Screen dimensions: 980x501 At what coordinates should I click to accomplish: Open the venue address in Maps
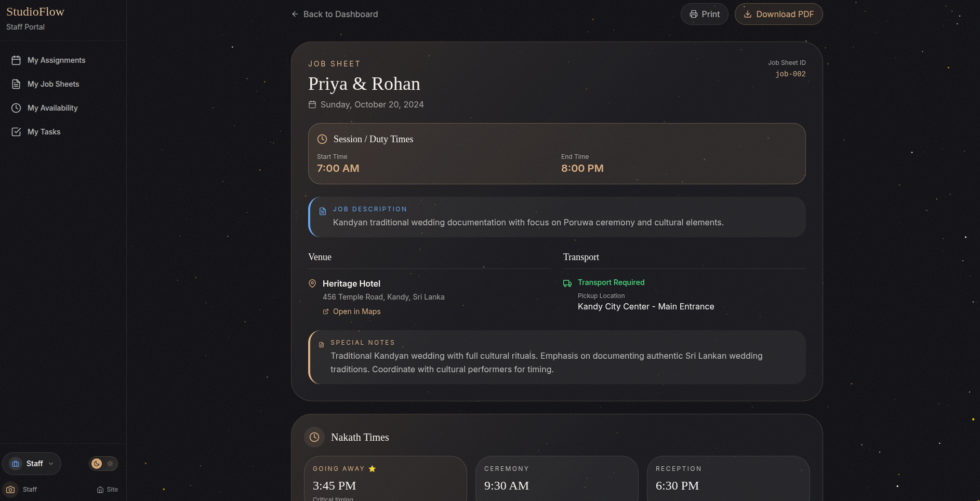click(x=356, y=312)
